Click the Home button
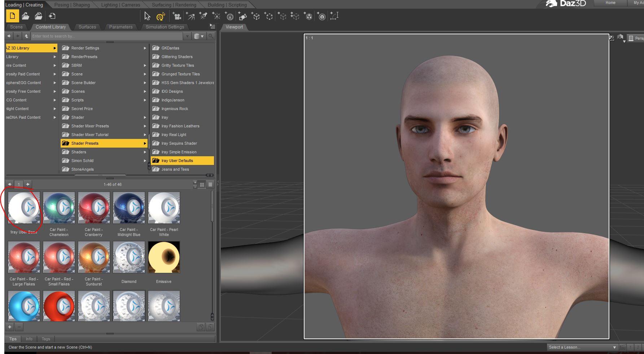Screen dimensions: 644x354 pyautogui.click(x=610, y=3)
